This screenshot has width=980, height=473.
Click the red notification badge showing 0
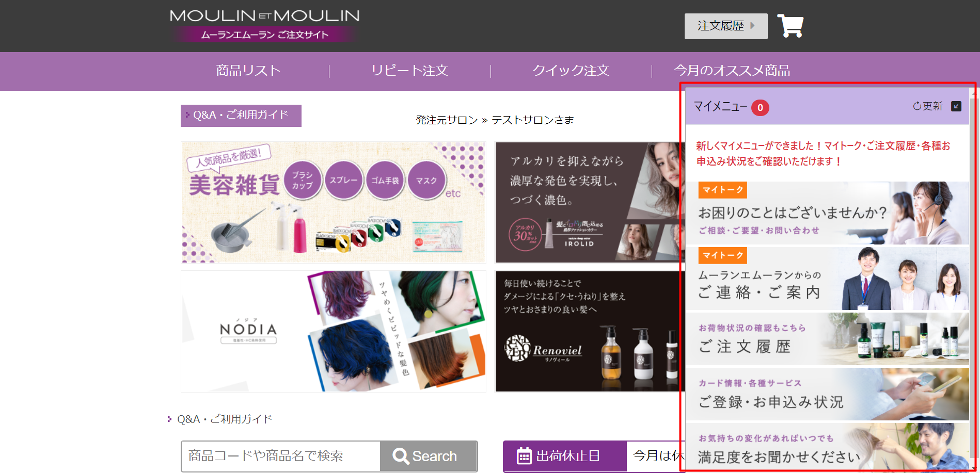[760, 108]
